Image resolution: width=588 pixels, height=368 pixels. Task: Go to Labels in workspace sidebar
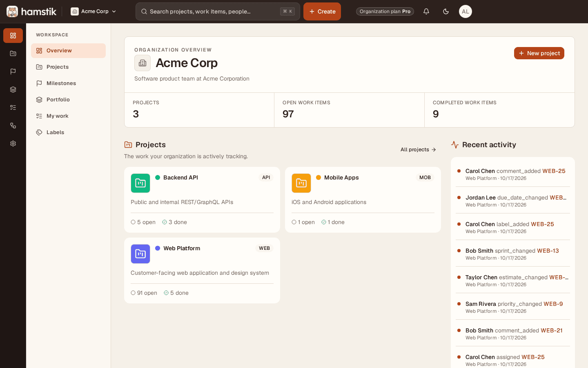point(68,132)
